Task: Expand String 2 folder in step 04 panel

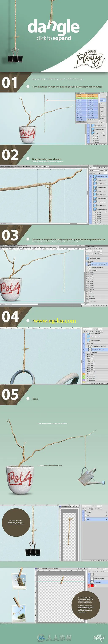Action: pos(87,355)
